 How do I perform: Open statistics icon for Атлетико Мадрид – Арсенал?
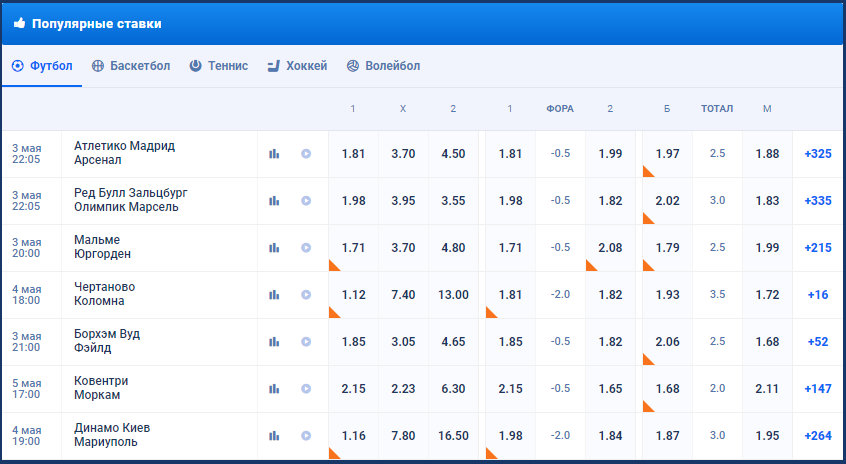click(x=274, y=154)
